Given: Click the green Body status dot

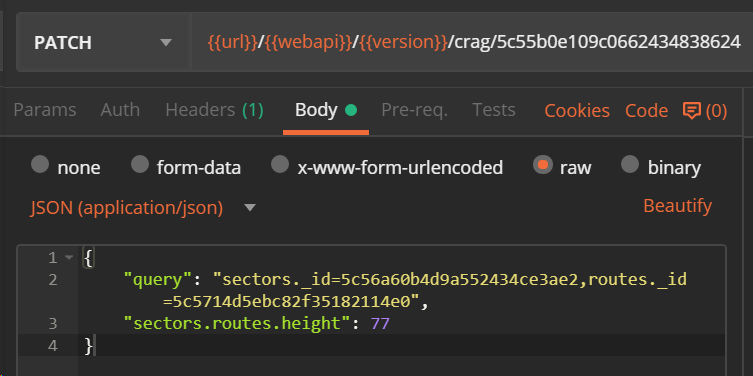Looking at the screenshot, I should click(x=351, y=110).
